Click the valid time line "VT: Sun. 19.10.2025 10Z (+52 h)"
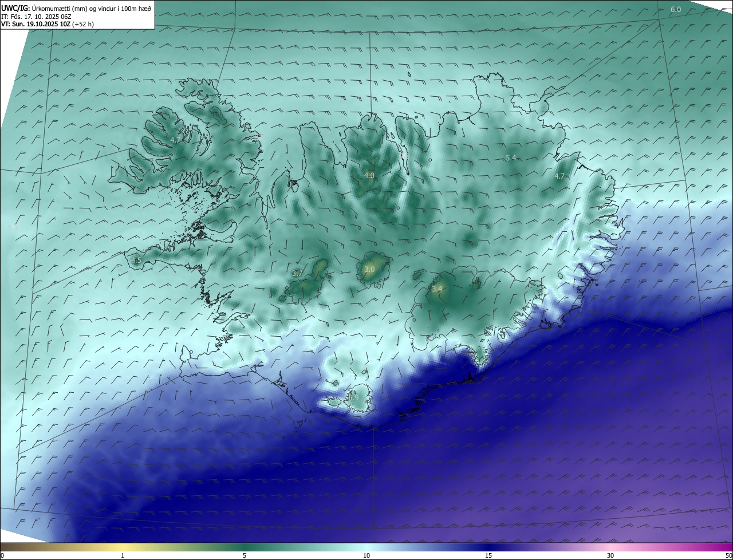Viewport: 733px width, 560px height. 48,24
